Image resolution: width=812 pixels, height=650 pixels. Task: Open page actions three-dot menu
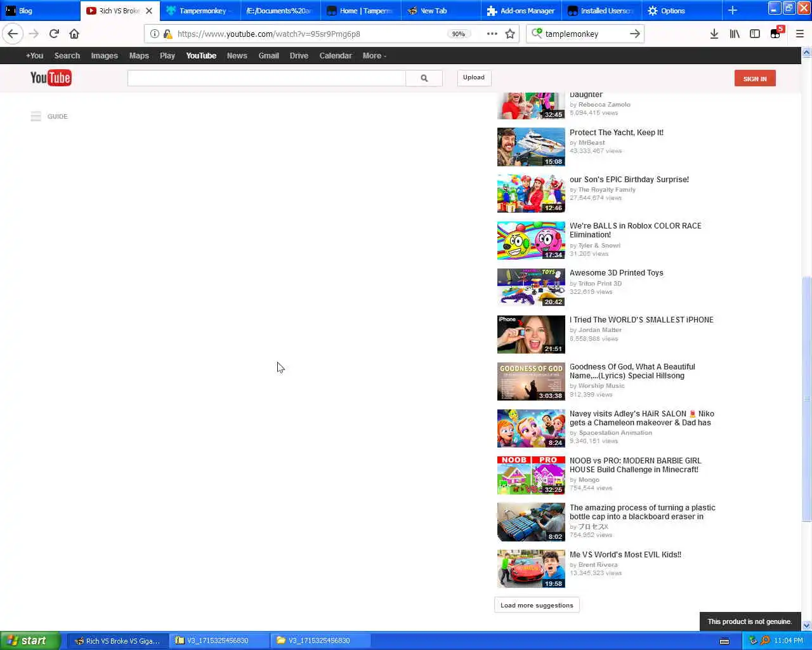[x=492, y=34]
